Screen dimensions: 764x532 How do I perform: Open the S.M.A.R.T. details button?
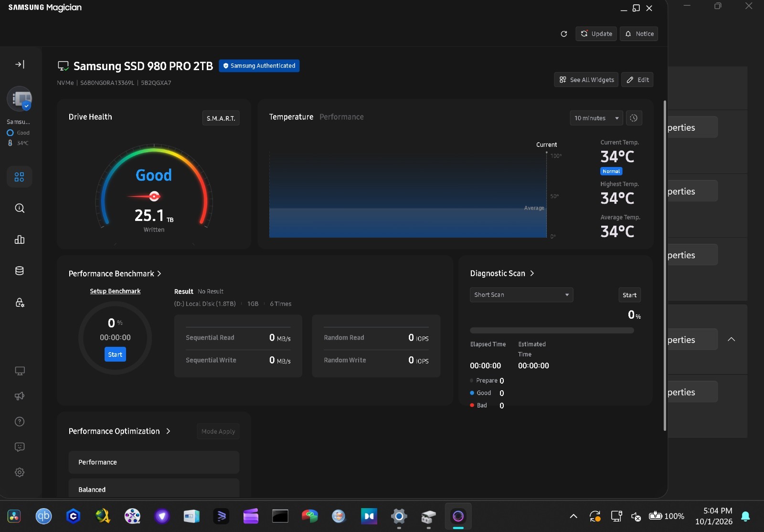tap(221, 118)
